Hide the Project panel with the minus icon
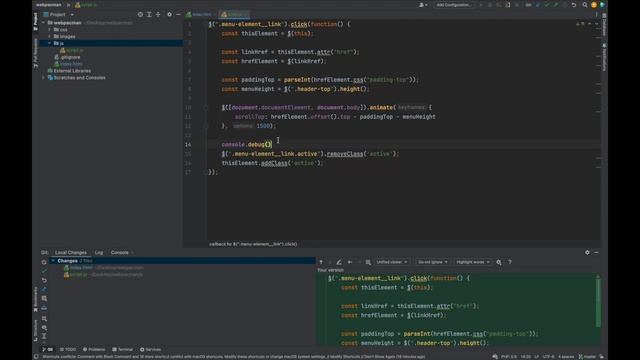640x360 pixels. [x=178, y=14]
